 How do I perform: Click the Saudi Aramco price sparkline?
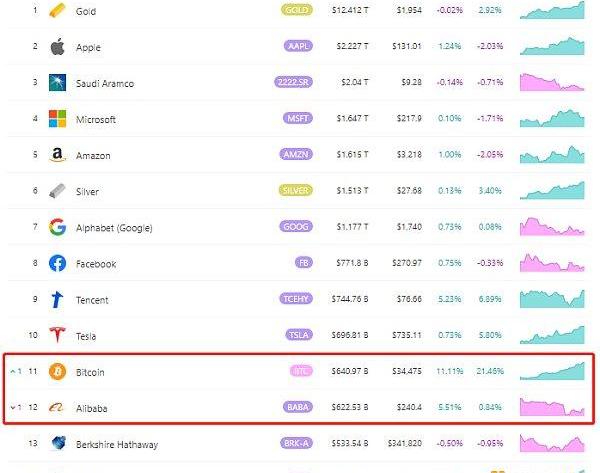click(552, 82)
